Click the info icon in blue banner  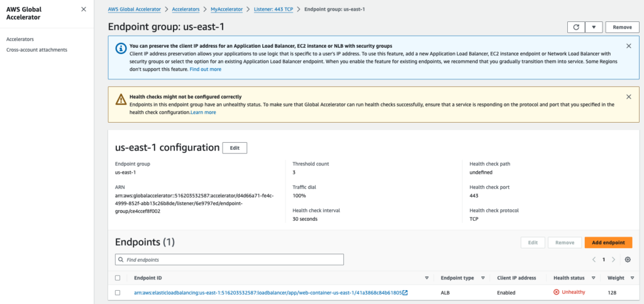point(120,48)
